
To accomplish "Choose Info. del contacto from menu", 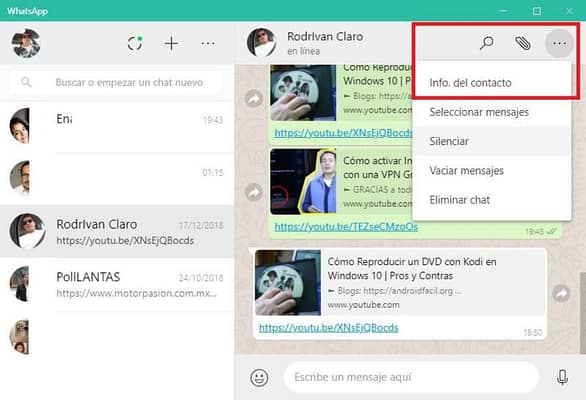I will (492, 83).
